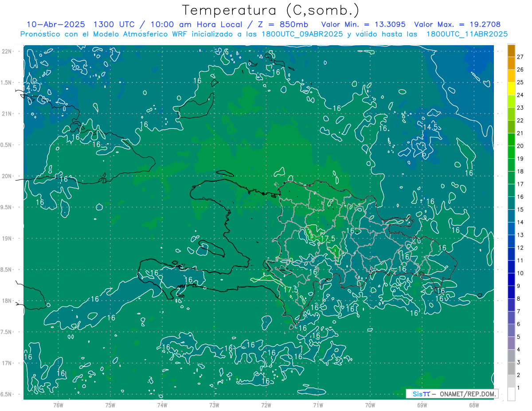Click the colorbar legend value "12"
Screen dimensions: 532x411
coord(520,248)
